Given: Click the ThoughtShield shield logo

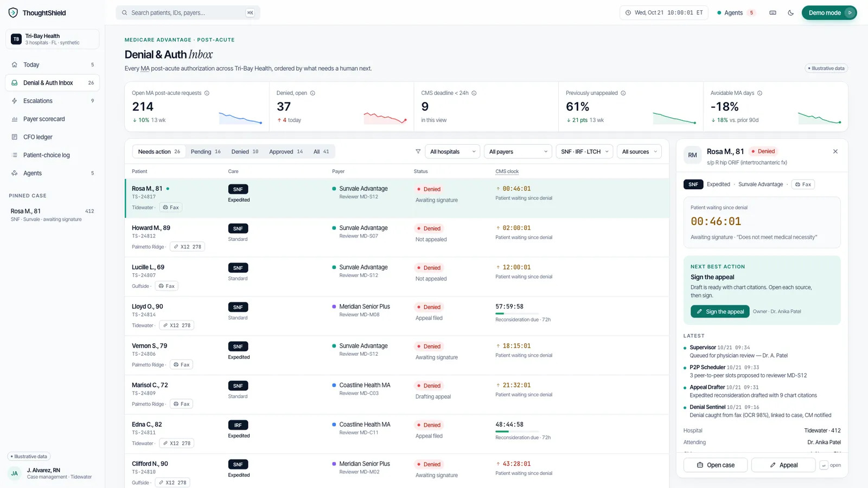Looking at the screenshot, I should 13,12.
